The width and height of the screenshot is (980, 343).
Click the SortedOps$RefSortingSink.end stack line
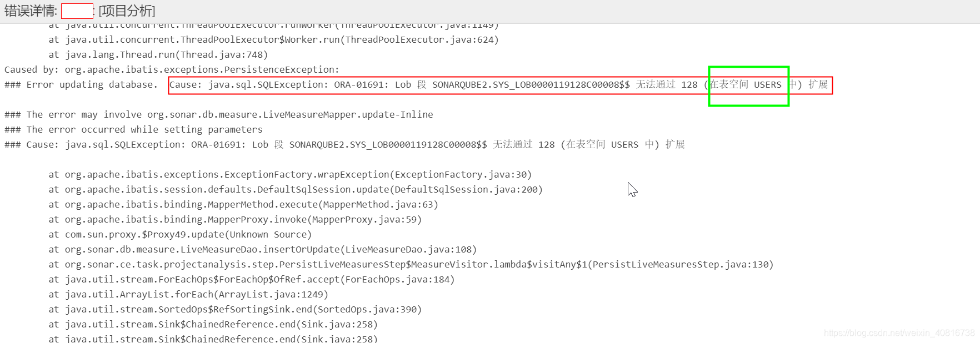pos(235,310)
